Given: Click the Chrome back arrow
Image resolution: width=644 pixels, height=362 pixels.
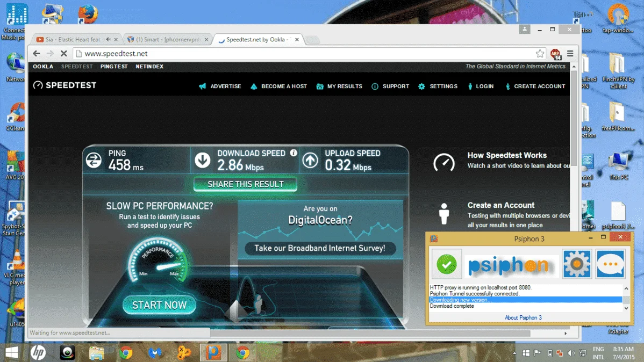Looking at the screenshot, I should (37, 53).
